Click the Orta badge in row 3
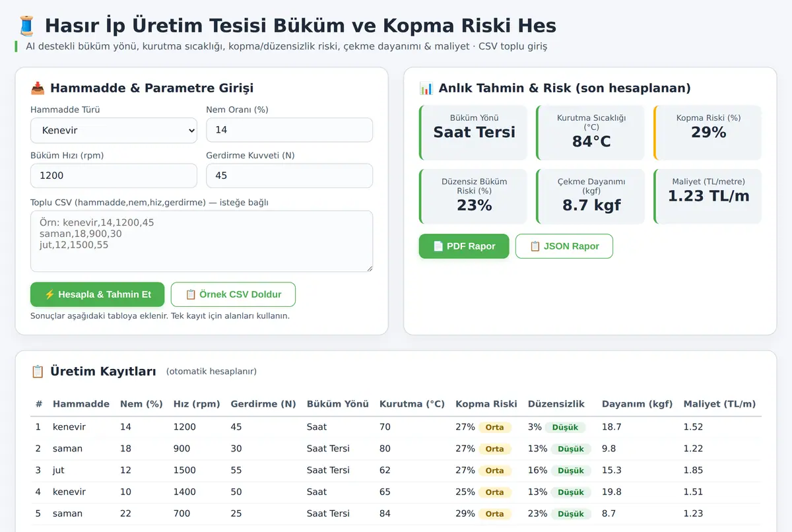792x532 pixels. click(x=494, y=471)
